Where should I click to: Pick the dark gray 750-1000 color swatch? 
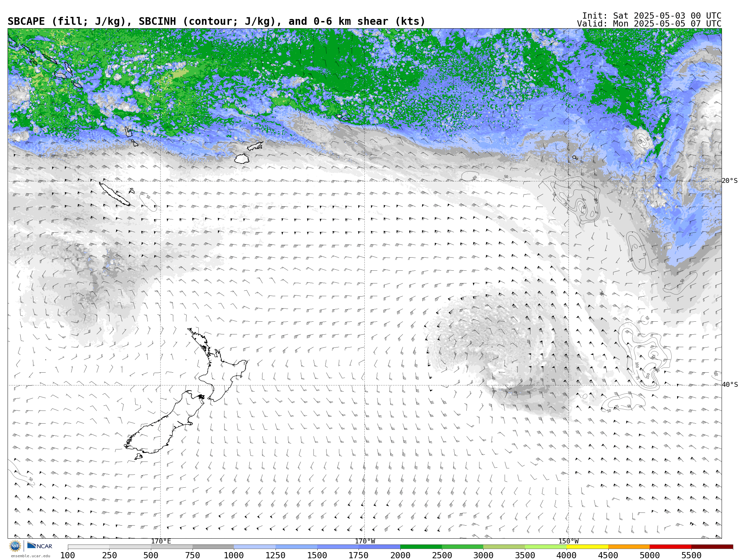point(213,547)
